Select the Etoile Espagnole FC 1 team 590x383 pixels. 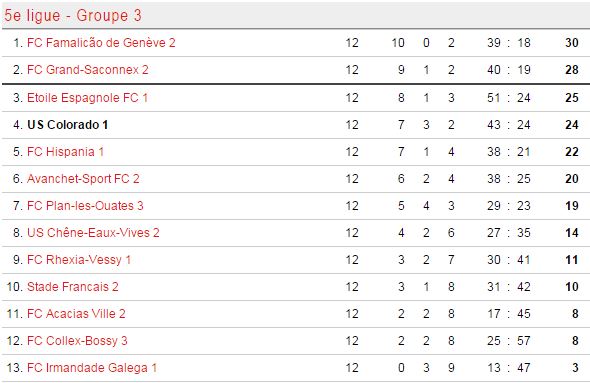[87, 98]
